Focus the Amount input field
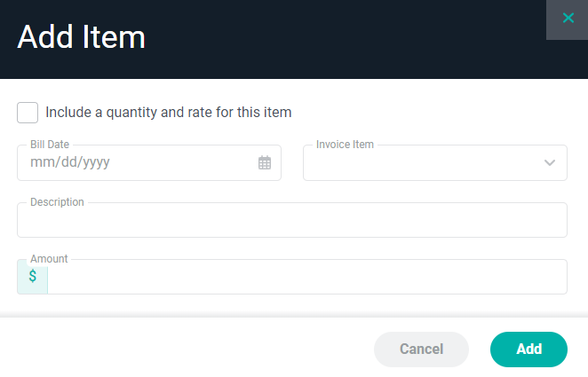 coord(306,277)
